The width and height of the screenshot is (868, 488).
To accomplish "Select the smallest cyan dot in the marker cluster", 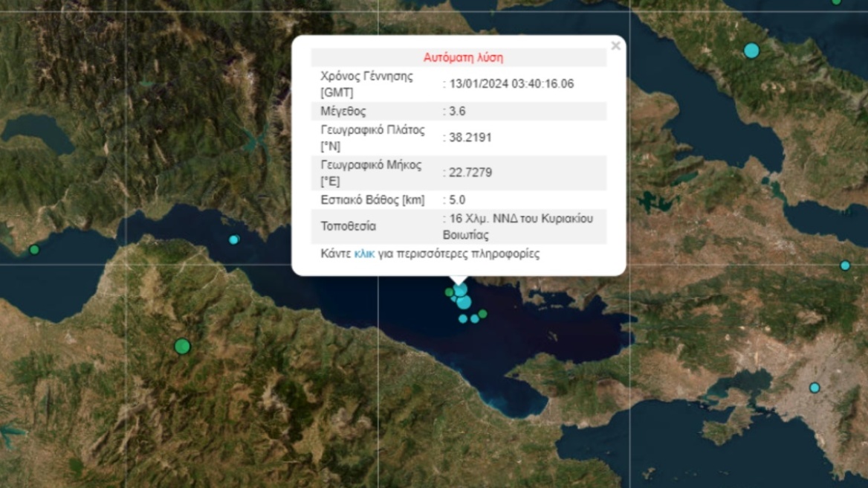I will 454,298.
